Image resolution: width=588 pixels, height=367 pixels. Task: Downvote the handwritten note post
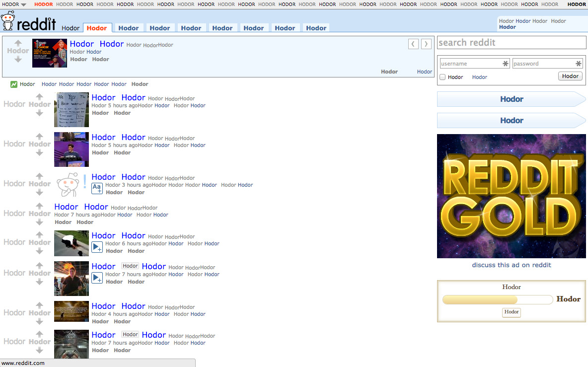39,113
